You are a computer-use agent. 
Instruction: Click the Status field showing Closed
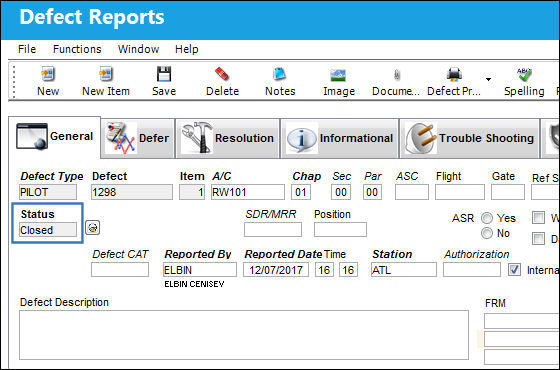pyautogui.click(x=48, y=230)
